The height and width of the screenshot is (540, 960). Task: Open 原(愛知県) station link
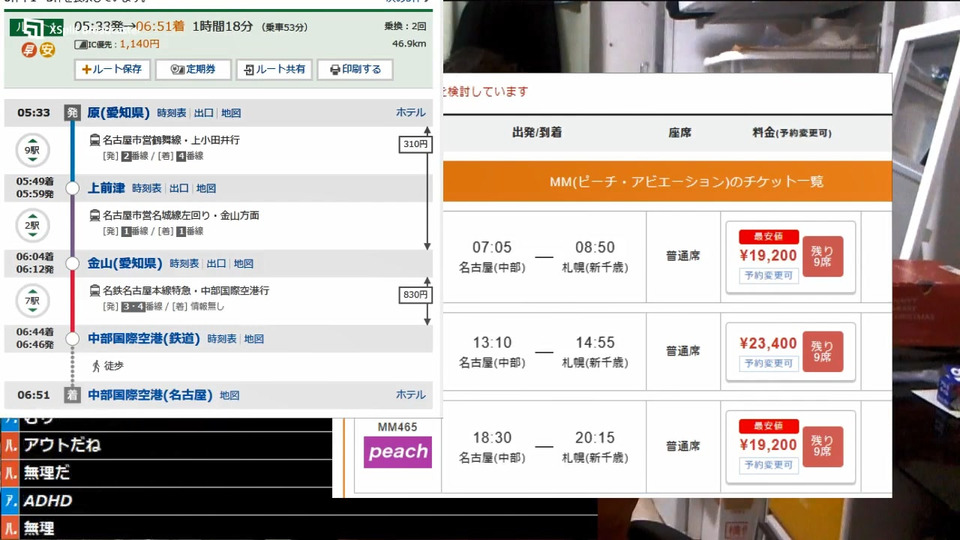click(x=118, y=113)
